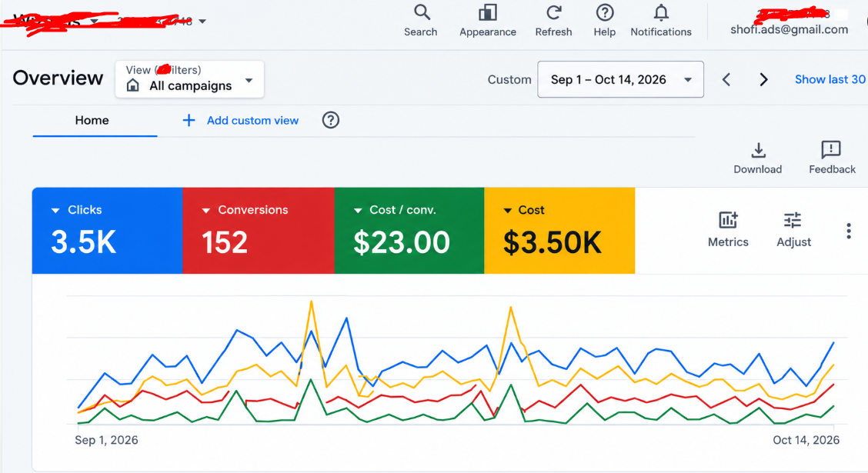This screenshot has height=473, width=868.
Task: Click the plus icon for custom view
Action: [189, 120]
